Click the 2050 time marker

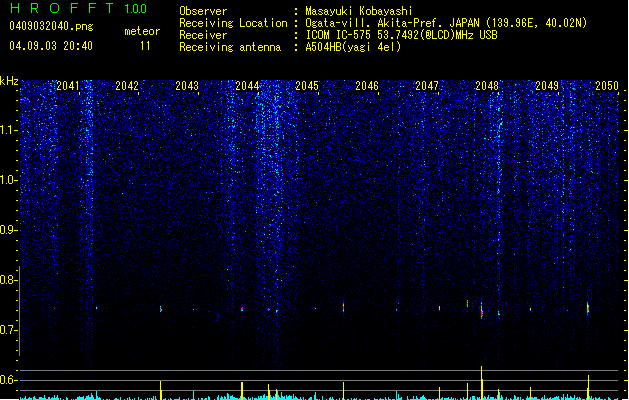[607, 86]
